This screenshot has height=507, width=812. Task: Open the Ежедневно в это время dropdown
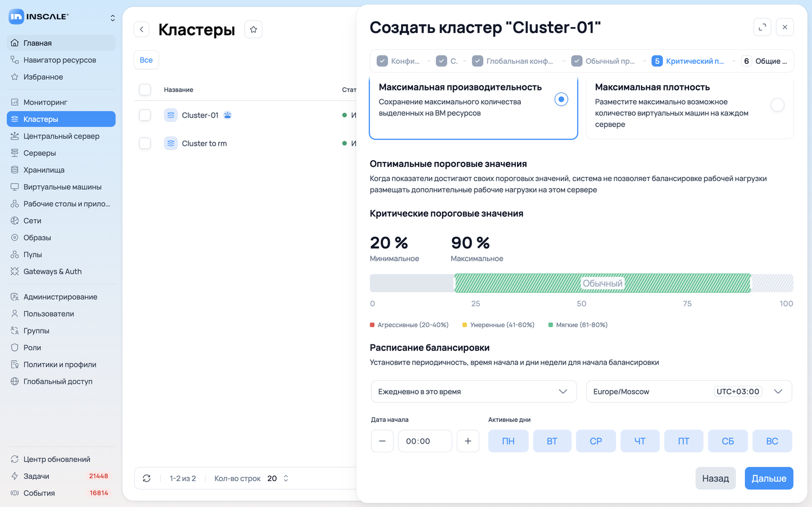(x=474, y=392)
